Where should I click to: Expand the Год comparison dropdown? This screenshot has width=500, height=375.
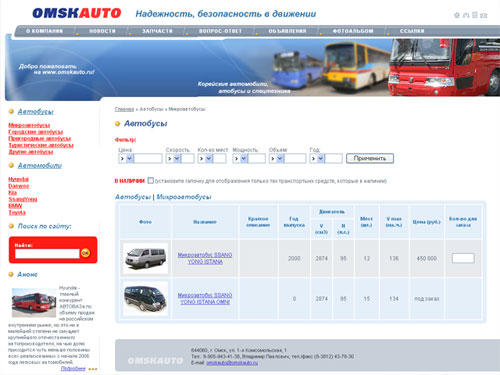(x=320, y=158)
